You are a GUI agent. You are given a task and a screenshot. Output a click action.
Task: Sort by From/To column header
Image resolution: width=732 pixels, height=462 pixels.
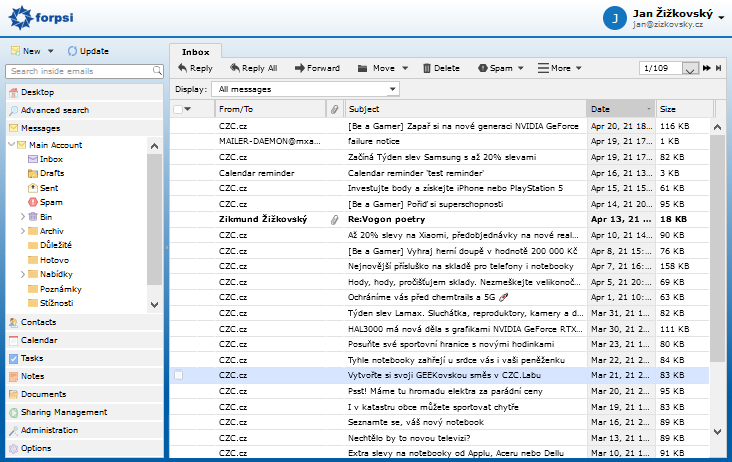(x=270, y=109)
